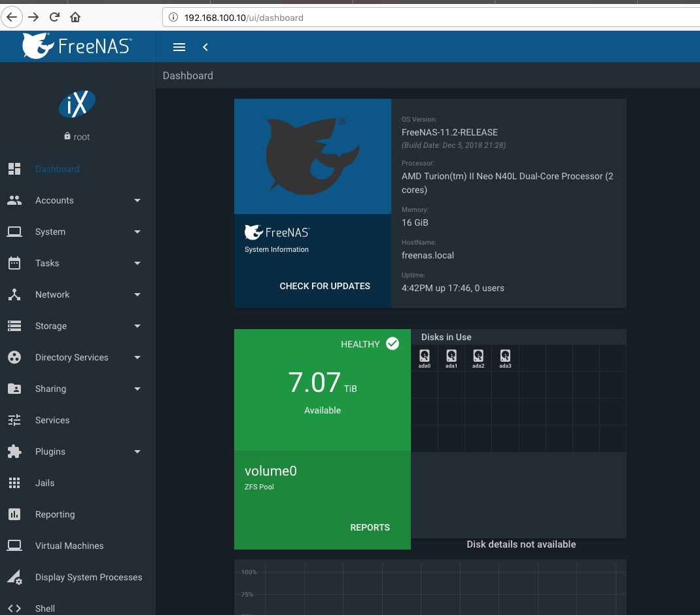
Task: Click the volume0 pool name
Action: point(271,471)
